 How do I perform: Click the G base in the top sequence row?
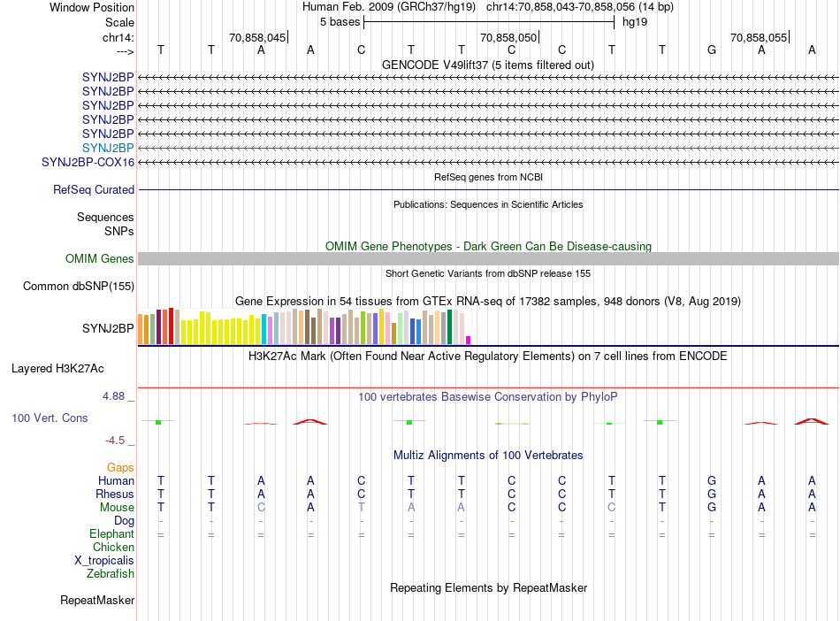(x=712, y=50)
